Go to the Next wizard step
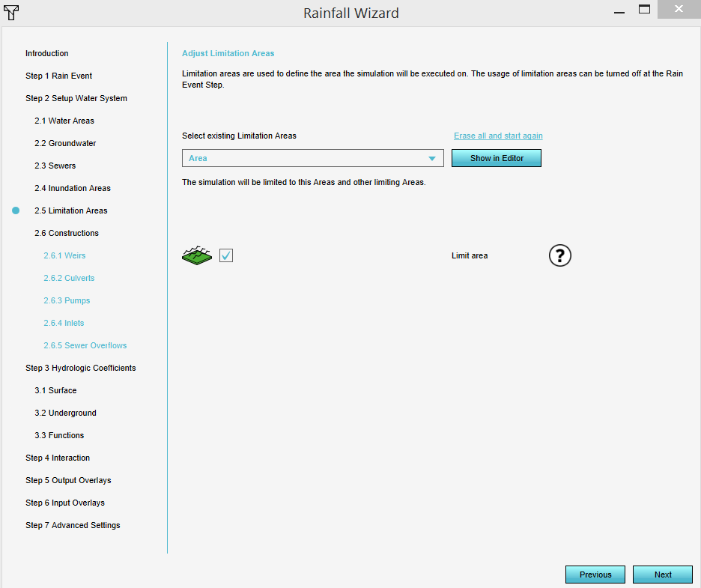 (662, 575)
